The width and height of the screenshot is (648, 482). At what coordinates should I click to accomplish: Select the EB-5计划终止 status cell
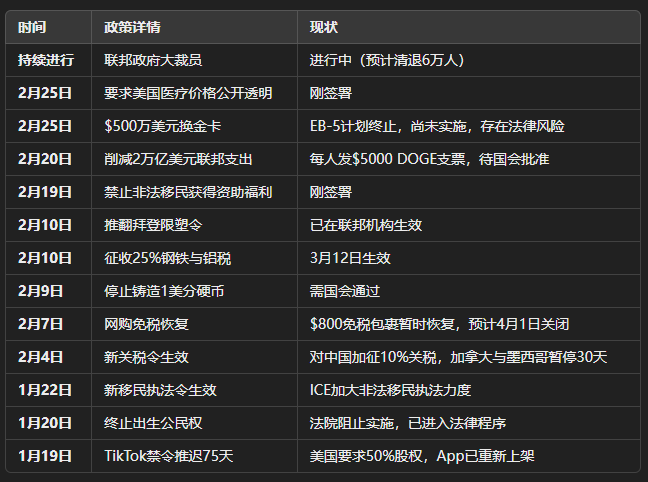[437, 126]
